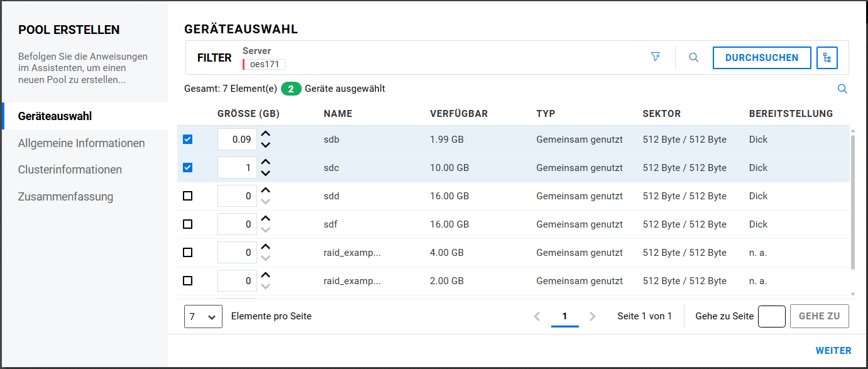
Task: Click WEITER to continue
Action: (x=833, y=351)
